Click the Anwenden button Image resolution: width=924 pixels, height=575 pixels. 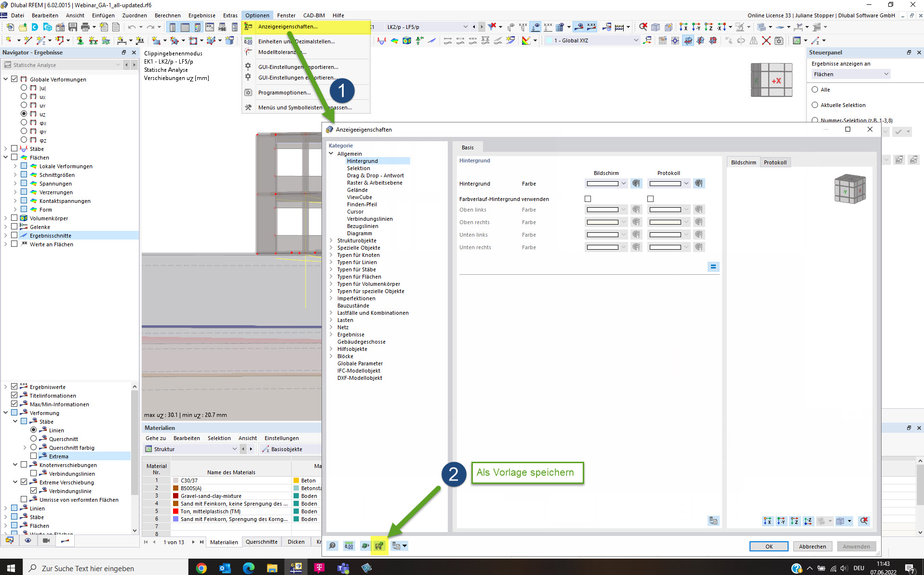pyautogui.click(x=856, y=547)
